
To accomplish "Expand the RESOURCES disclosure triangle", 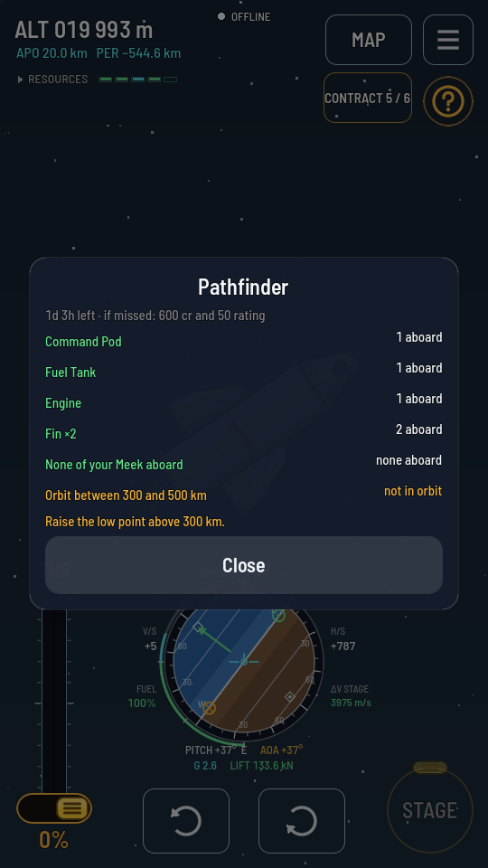I will (x=21, y=80).
